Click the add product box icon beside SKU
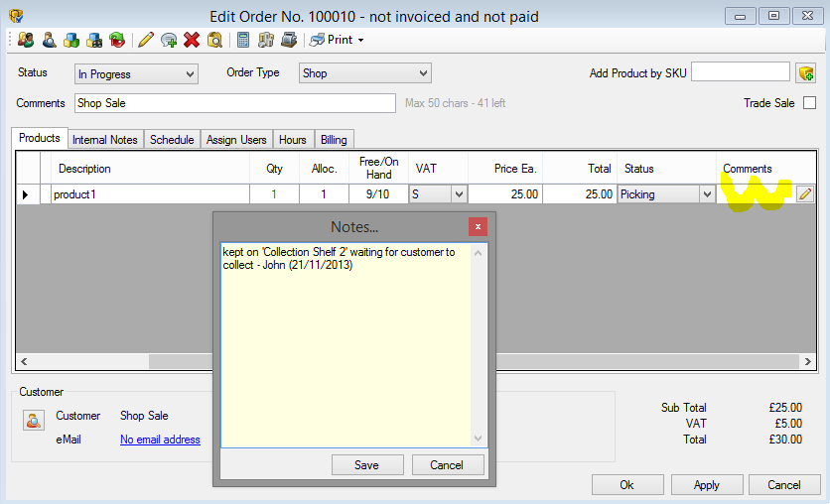The image size is (830, 504). point(806,72)
